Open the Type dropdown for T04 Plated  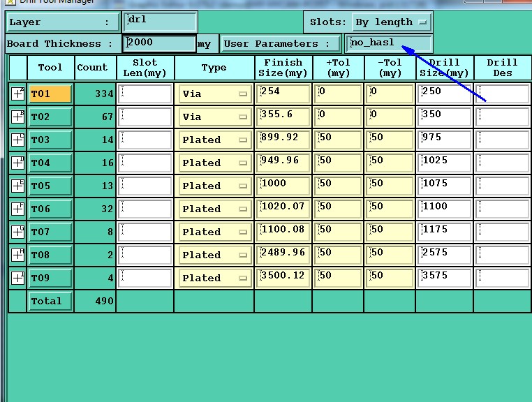214,163
